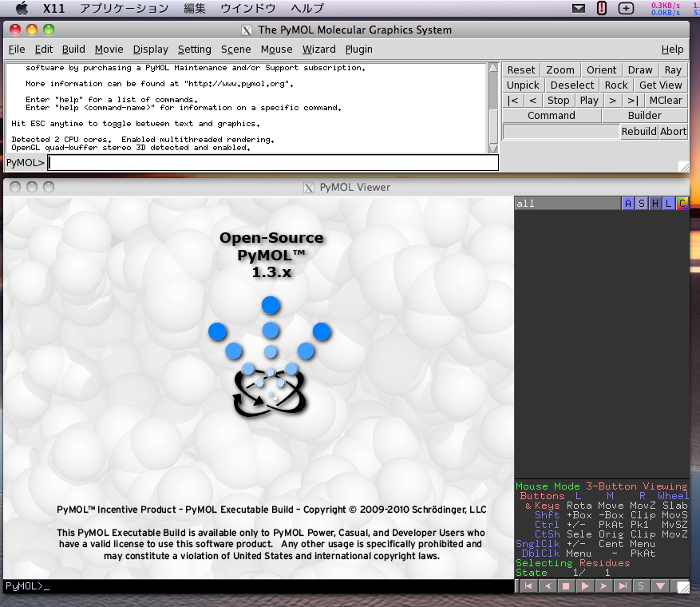Open the S (Show) menu for all
700x607 pixels.
pyautogui.click(x=642, y=204)
